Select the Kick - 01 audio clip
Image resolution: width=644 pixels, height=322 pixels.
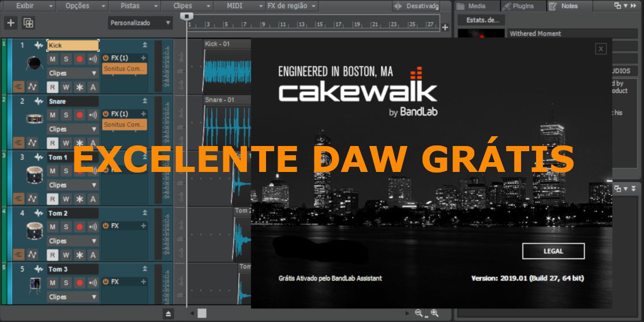point(227,66)
